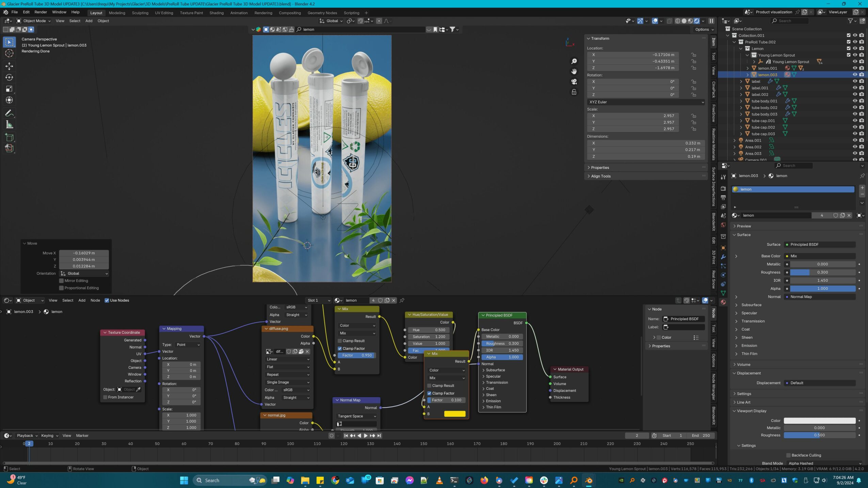Switch to the Shading workspace tab
The height and width of the screenshot is (488, 868).
click(x=216, y=13)
